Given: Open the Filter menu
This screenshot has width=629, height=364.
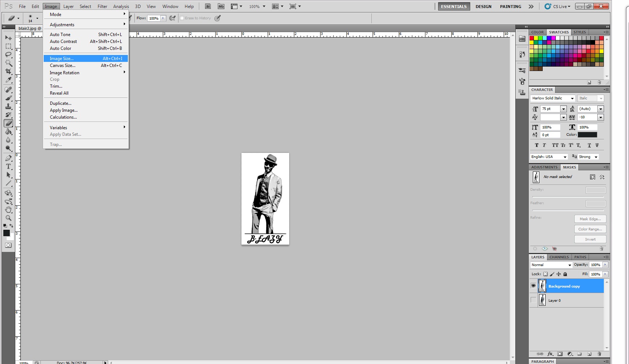Looking at the screenshot, I should [x=102, y=7].
